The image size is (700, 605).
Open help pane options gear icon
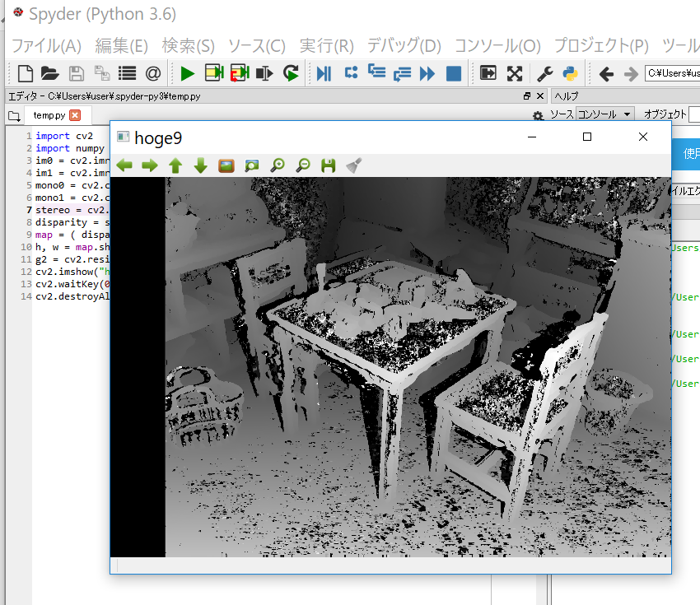(538, 116)
